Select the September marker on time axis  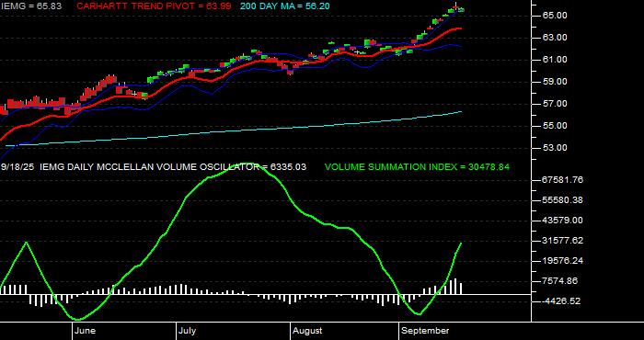pos(425,331)
